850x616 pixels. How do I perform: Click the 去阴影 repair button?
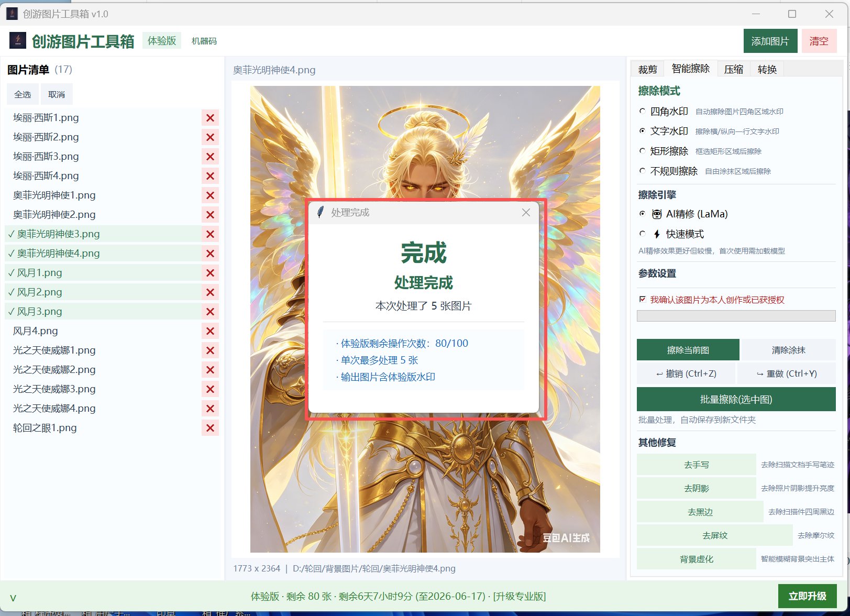click(696, 488)
